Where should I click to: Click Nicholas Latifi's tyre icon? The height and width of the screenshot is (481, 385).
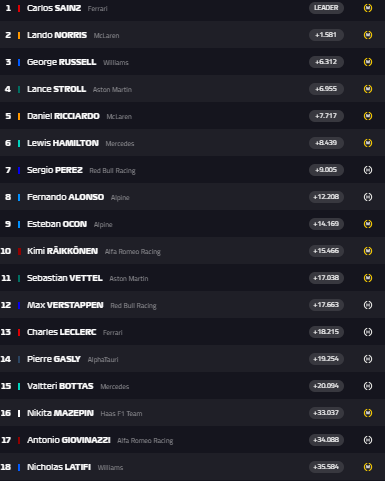368,467
